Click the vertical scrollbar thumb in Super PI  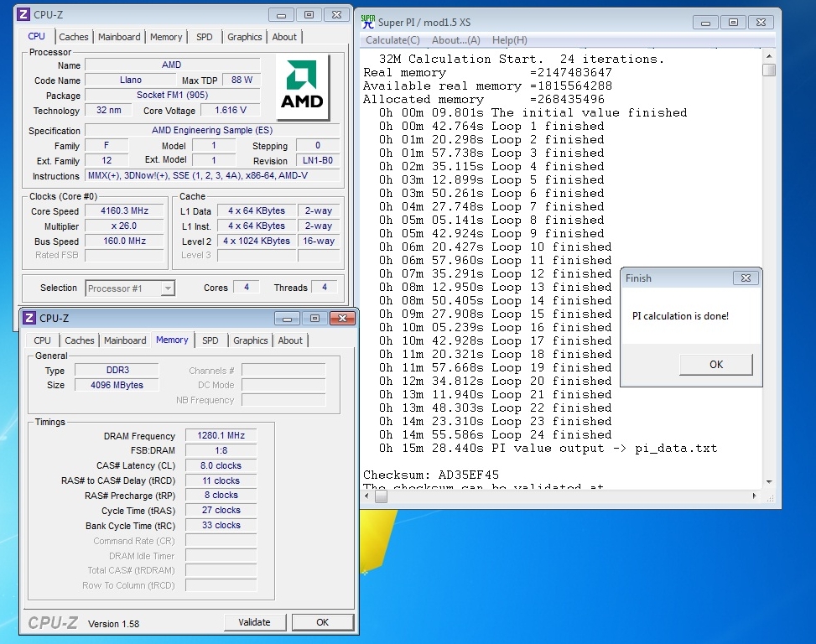click(769, 70)
